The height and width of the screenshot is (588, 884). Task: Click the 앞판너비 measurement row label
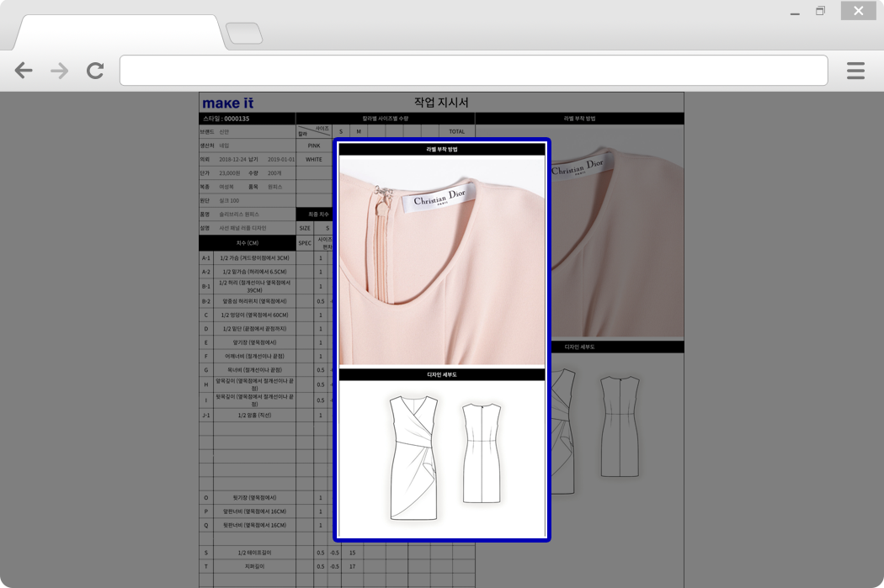click(254, 511)
